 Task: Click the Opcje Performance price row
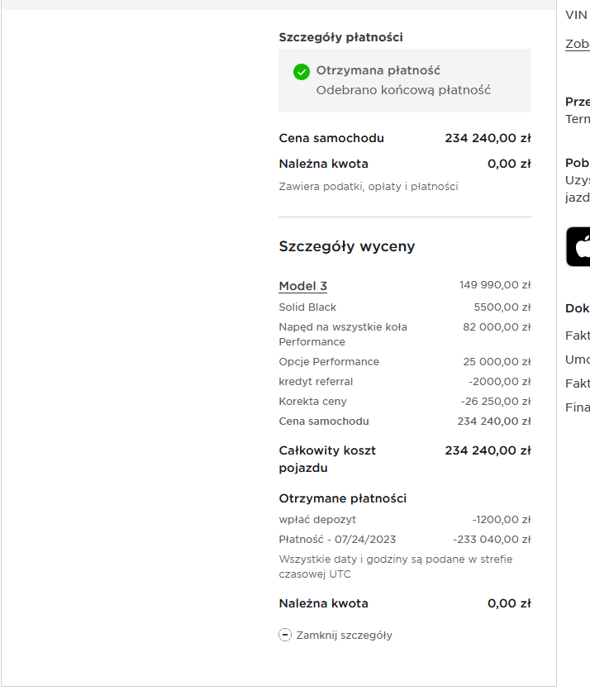click(405, 362)
